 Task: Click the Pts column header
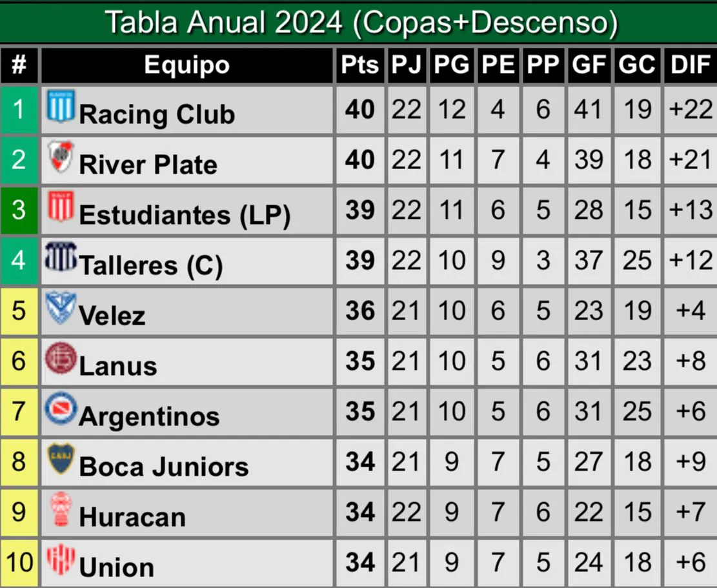click(359, 65)
